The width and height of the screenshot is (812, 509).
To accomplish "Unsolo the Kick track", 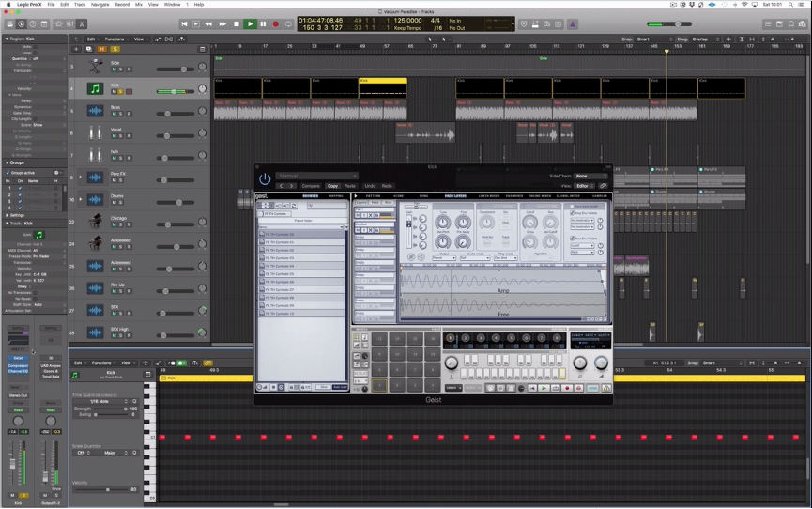I will coord(121,92).
